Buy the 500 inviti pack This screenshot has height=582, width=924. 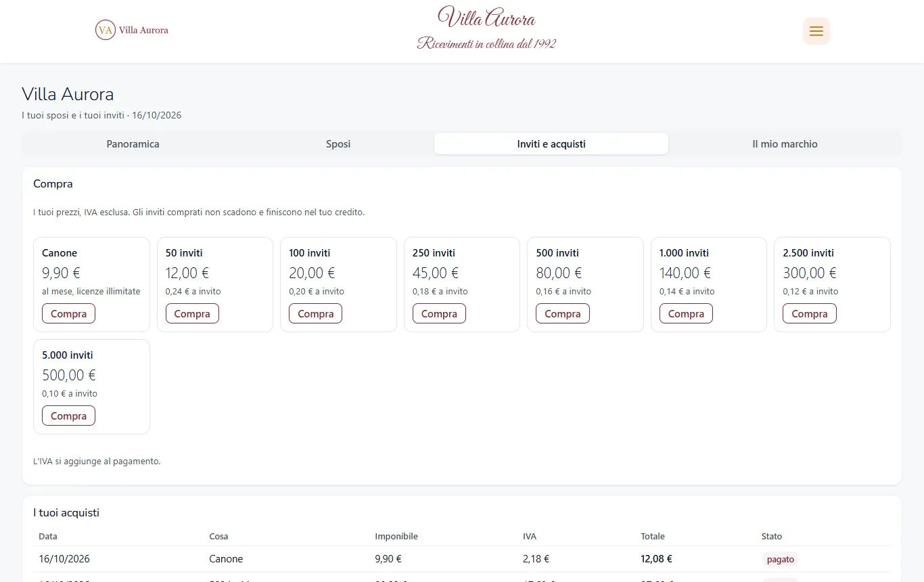coord(563,314)
